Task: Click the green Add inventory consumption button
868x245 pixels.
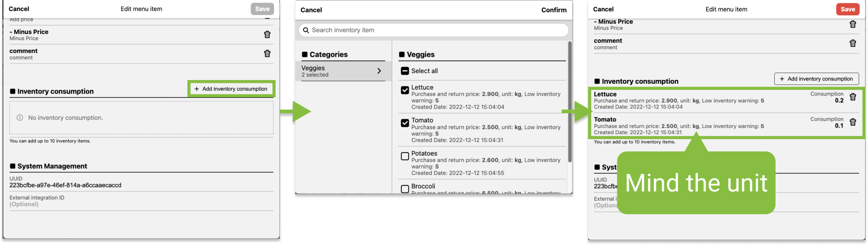Action: (x=231, y=89)
